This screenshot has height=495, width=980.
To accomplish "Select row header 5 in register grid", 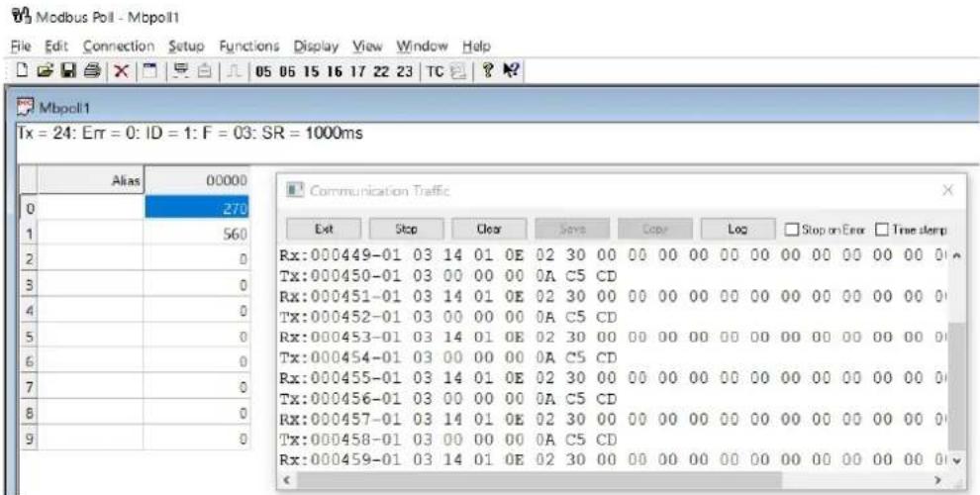I will (29, 337).
